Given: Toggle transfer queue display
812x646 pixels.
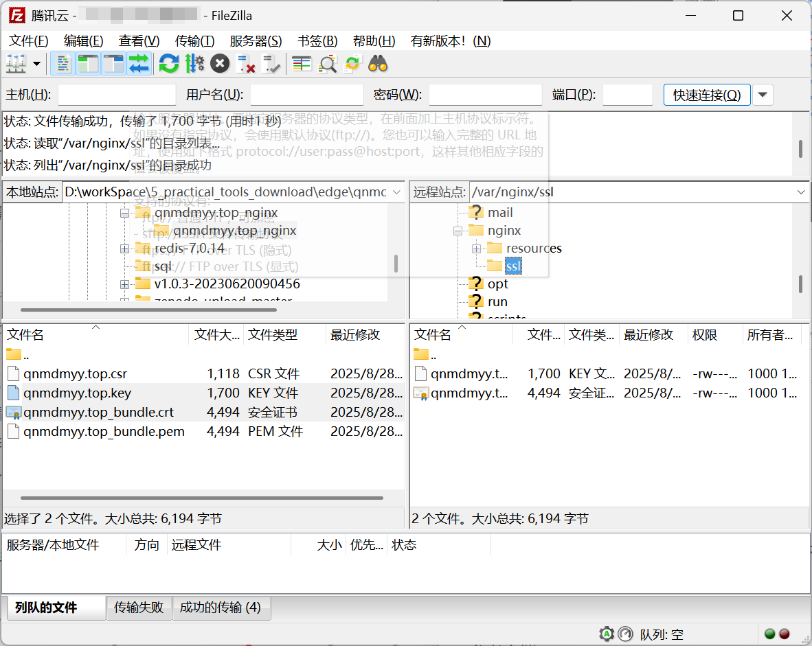Looking at the screenshot, I should pyautogui.click(x=139, y=65).
